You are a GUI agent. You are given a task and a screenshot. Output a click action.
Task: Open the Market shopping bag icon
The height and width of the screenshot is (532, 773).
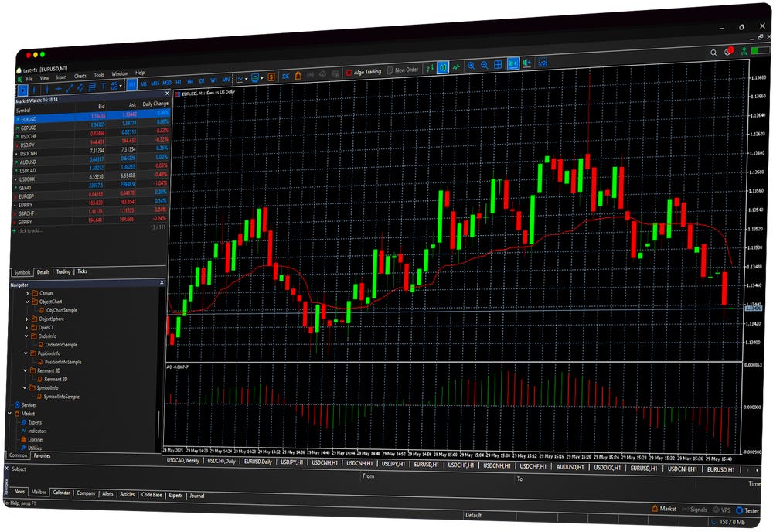(x=298, y=76)
